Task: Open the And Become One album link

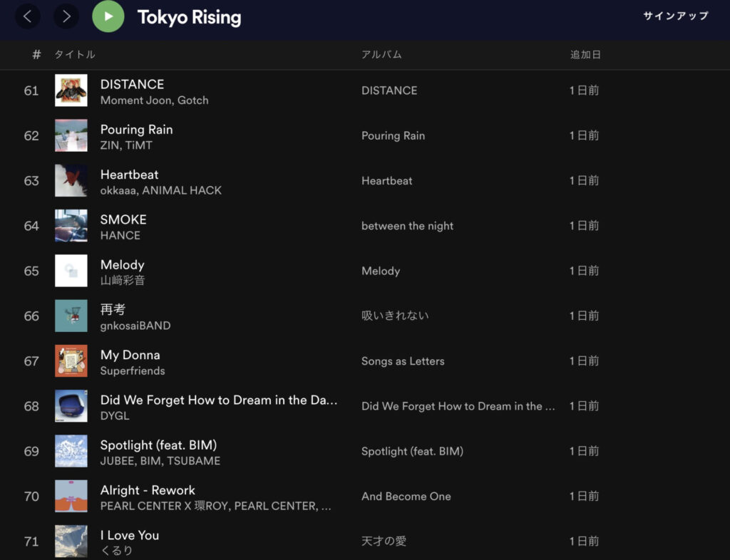Action: point(406,497)
